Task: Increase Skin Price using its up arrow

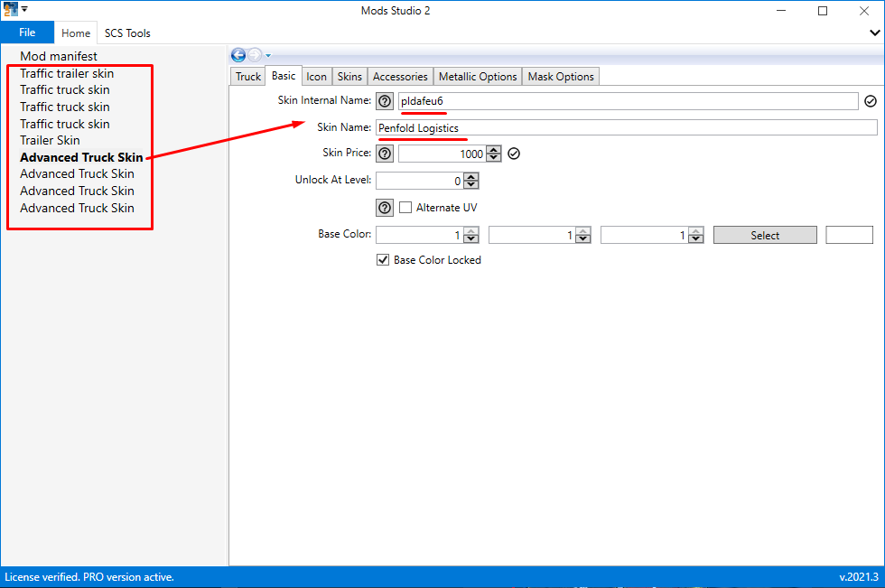Action: tap(493, 149)
